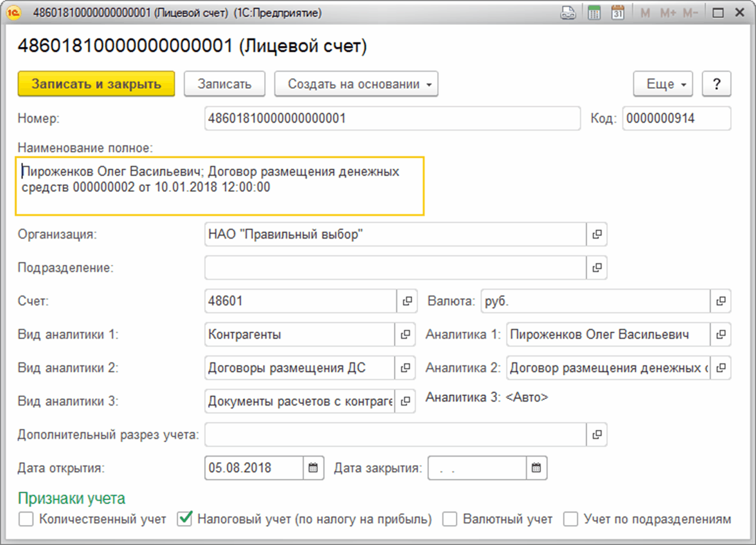Screen dimensions: 756x545
Task: Open the Аналитика 1 link icon
Action: pyautogui.click(x=721, y=334)
